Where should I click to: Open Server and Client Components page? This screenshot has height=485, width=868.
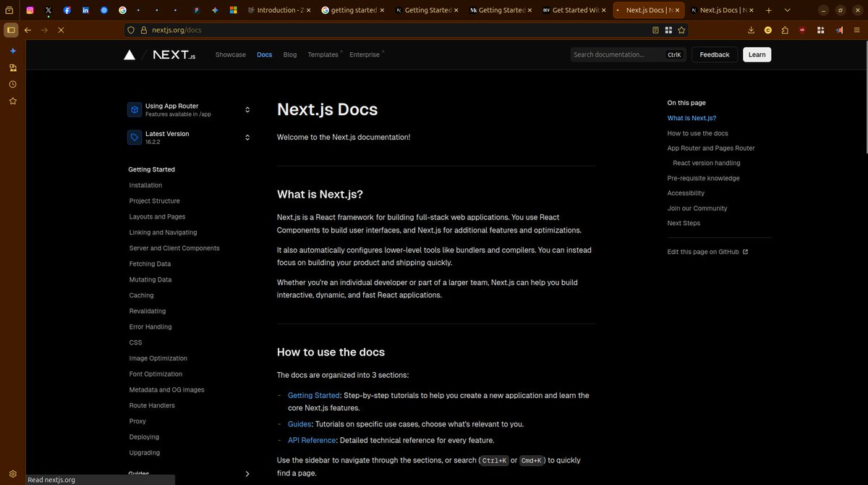(x=174, y=248)
